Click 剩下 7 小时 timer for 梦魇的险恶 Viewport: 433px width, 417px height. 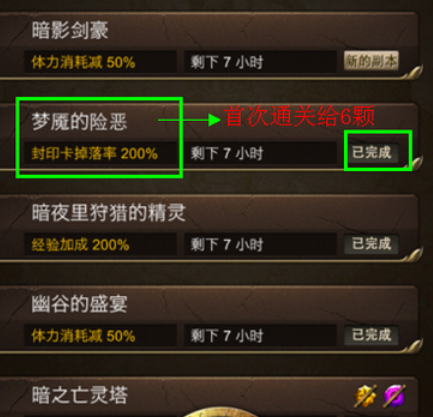click(x=227, y=154)
